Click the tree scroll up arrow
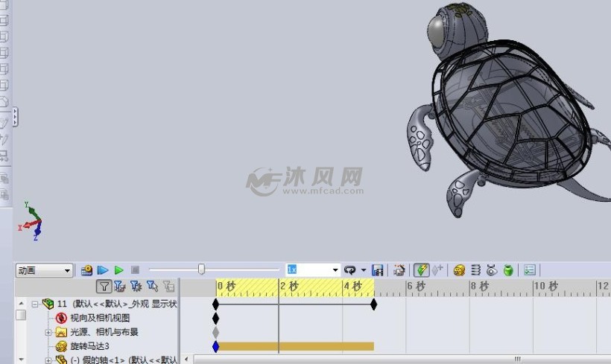This screenshot has width=611, height=364. 21,303
